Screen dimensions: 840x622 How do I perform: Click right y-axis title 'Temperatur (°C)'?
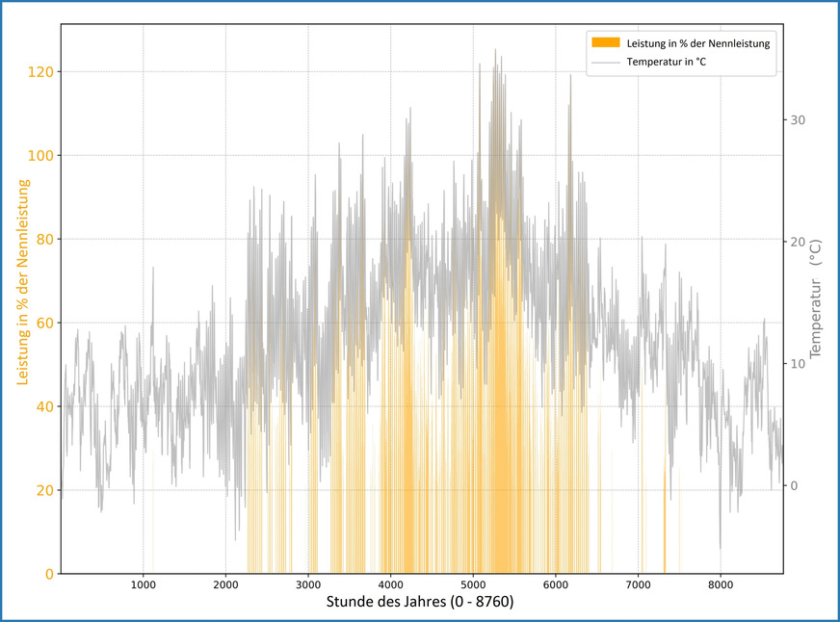(816, 299)
